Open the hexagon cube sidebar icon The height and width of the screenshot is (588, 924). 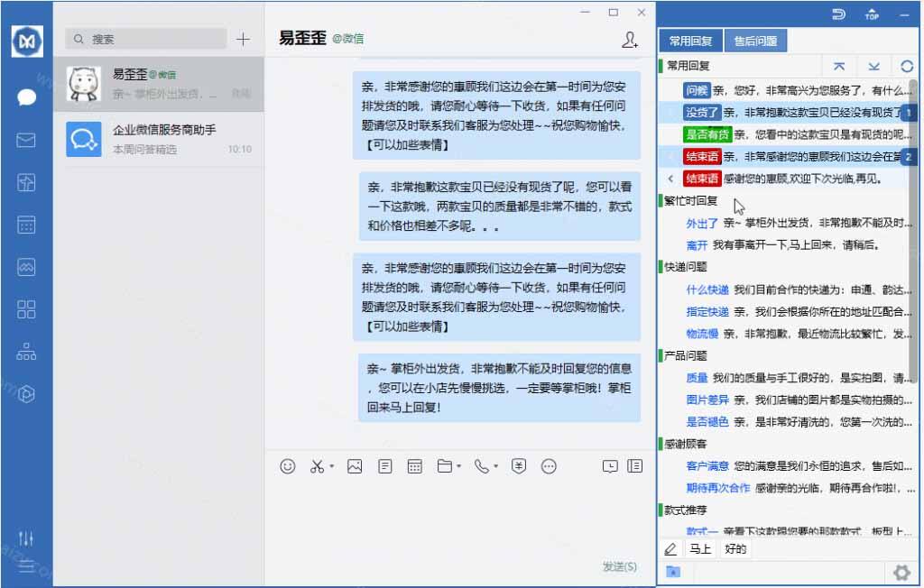click(x=26, y=393)
